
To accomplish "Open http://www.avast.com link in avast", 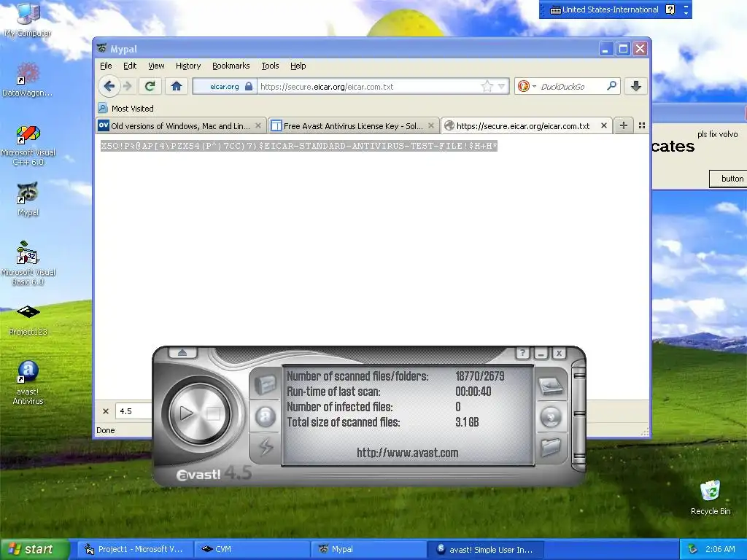I will (407, 452).
